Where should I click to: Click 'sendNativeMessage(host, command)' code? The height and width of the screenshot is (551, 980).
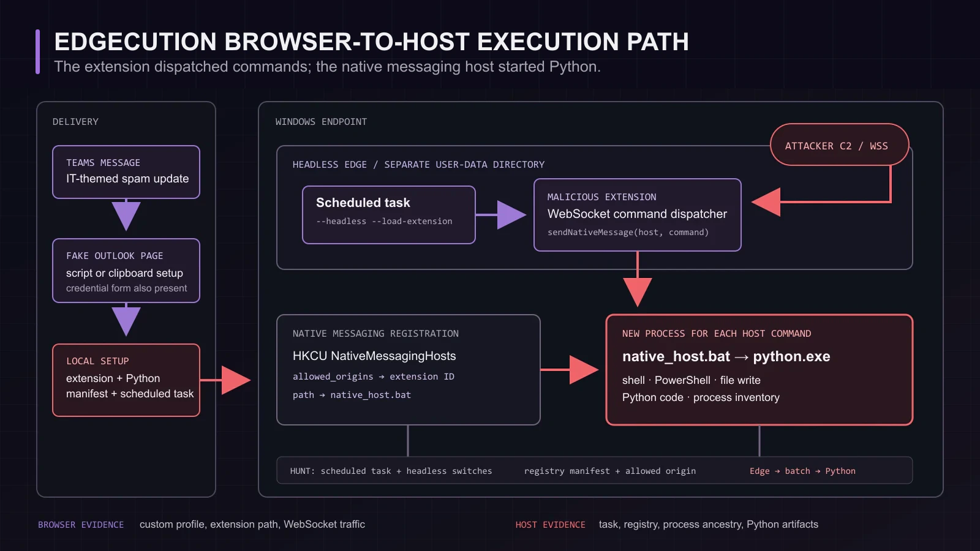(x=628, y=232)
